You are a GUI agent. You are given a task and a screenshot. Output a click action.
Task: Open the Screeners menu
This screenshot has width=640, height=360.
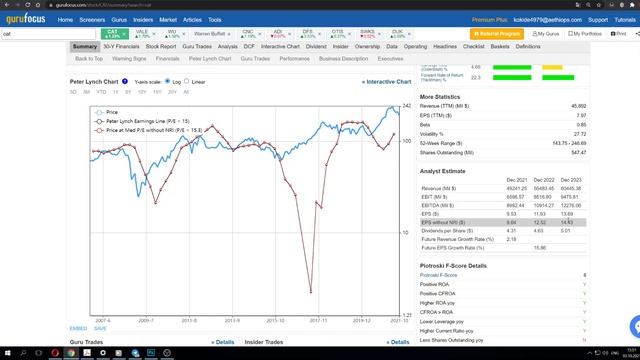click(92, 20)
